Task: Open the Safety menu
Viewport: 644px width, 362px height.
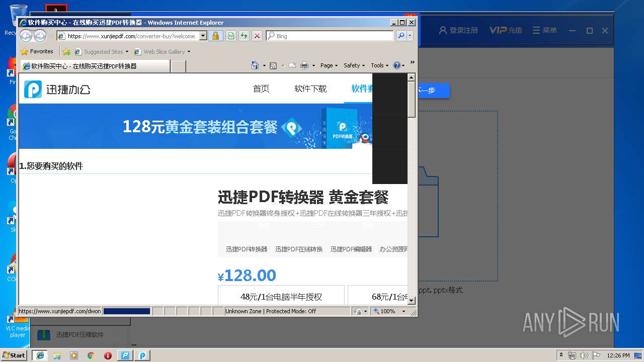Action: (354, 65)
